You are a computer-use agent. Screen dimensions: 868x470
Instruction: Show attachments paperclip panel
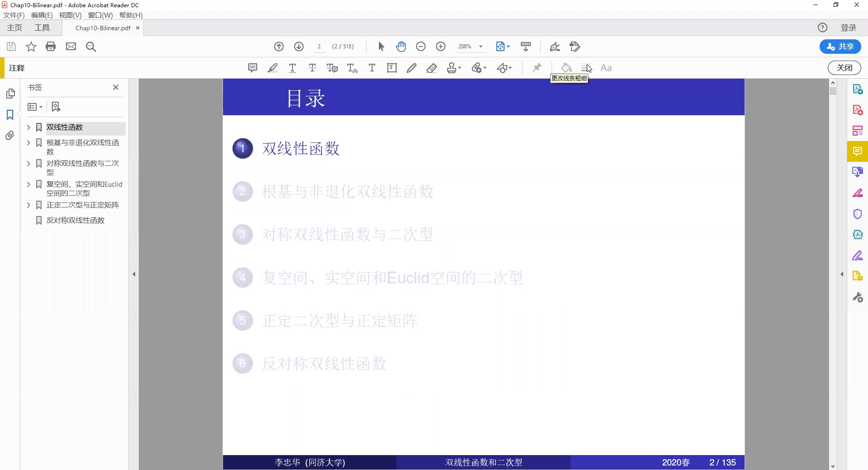[x=9, y=136]
